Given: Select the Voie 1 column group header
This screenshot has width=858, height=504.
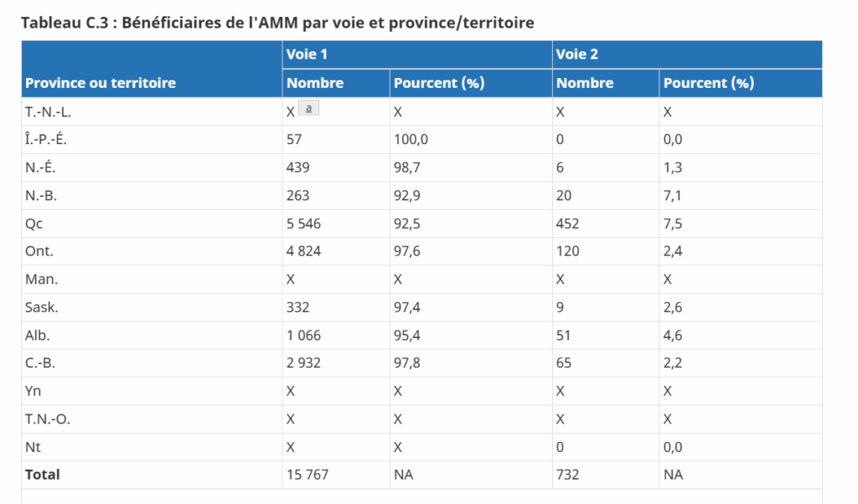Looking at the screenshot, I should 302,54.
